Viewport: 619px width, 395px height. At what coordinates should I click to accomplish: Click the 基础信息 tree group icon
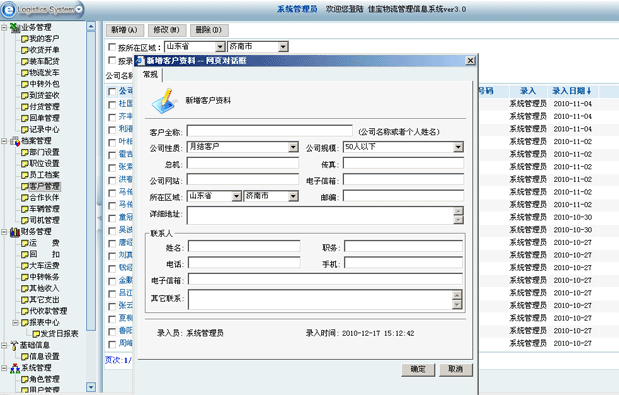[x=15, y=345]
